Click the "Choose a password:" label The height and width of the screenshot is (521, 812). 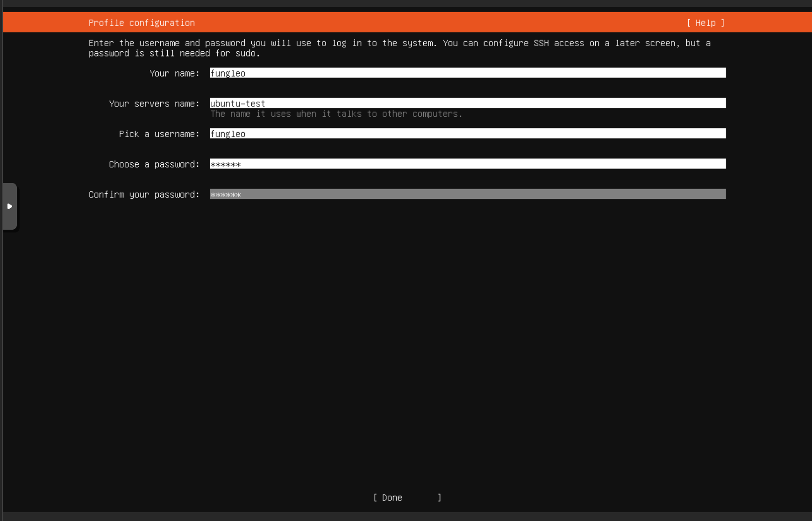pos(154,164)
